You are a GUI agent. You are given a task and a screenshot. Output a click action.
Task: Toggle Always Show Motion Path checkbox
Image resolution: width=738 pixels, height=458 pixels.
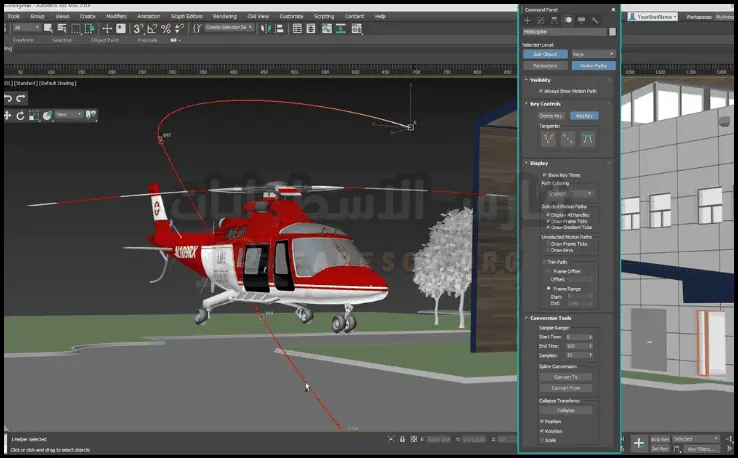[541, 91]
